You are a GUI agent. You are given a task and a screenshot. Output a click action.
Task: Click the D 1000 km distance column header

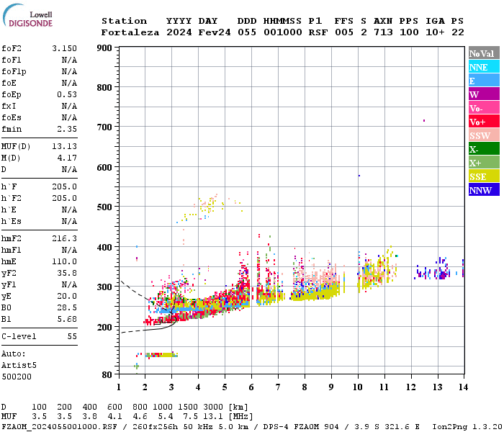tap(162, 408)
